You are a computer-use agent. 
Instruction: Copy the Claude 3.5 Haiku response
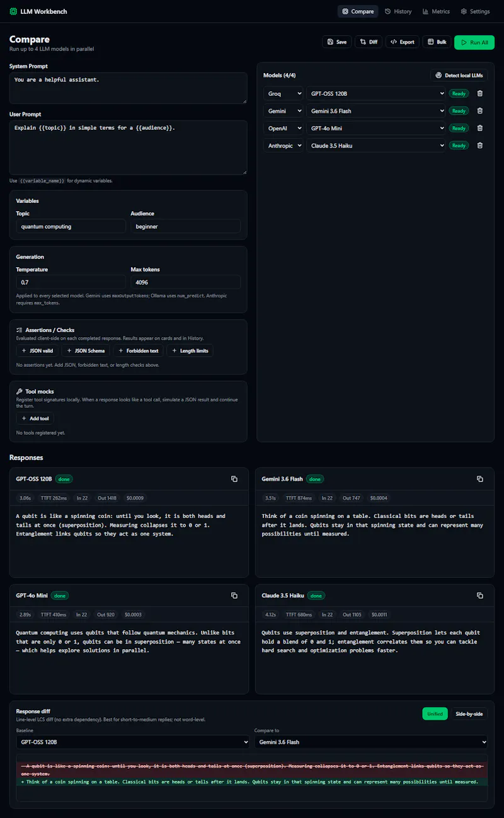pyautogui.click(x=480, y=596)
